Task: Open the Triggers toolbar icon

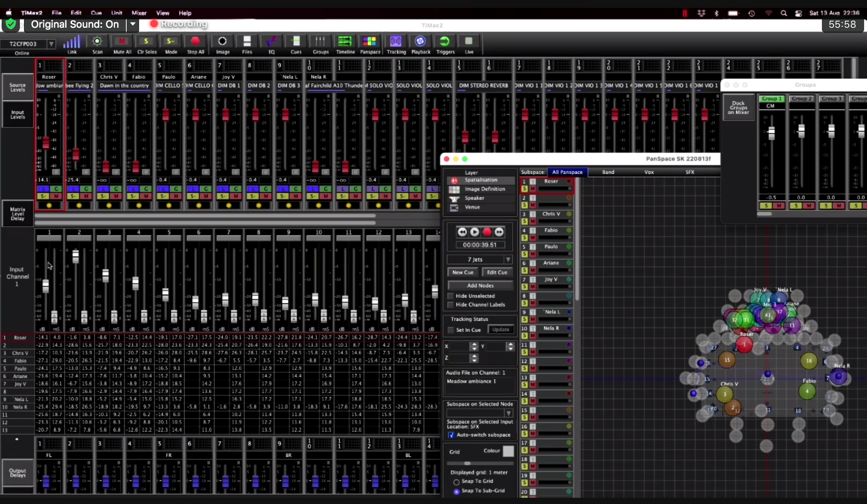Action: pos(445,41)
